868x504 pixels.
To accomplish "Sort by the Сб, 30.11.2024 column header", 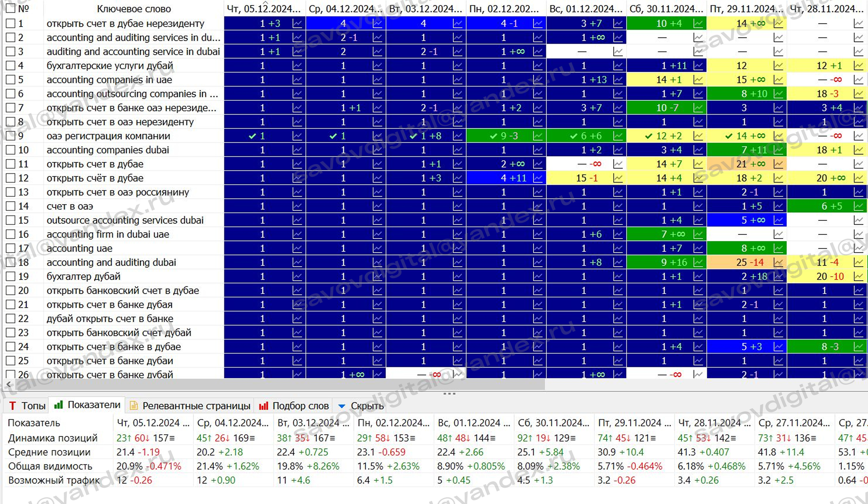I will [666, 9].
